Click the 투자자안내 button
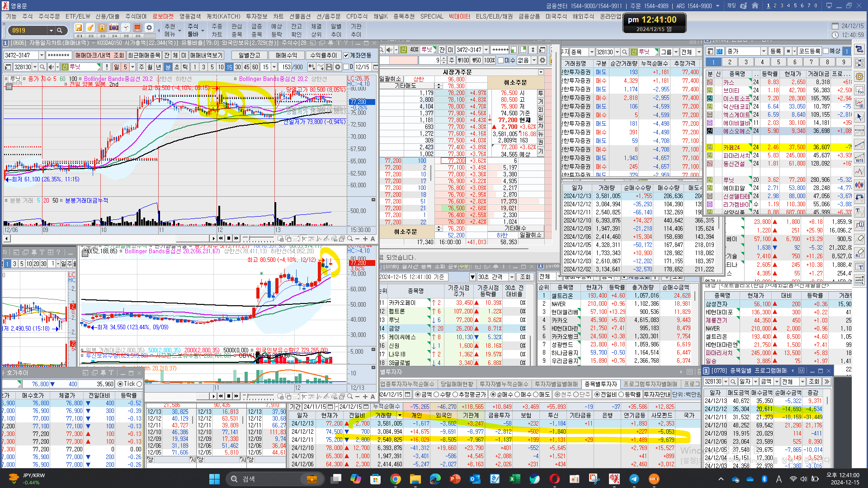The image size is (868, 488). [x=657, y=394]
